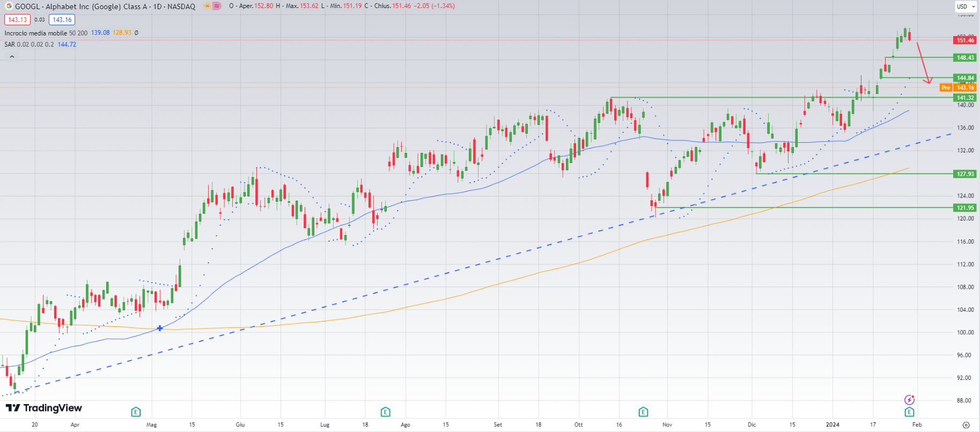
Task: Open the USD currency dropdown
Action: click(x=966, y=6)
